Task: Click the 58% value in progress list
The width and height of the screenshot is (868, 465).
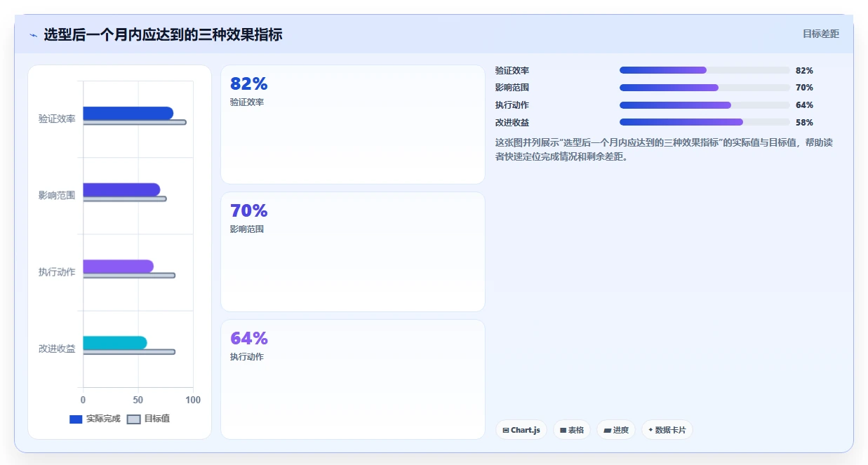Action: (804, 122)
